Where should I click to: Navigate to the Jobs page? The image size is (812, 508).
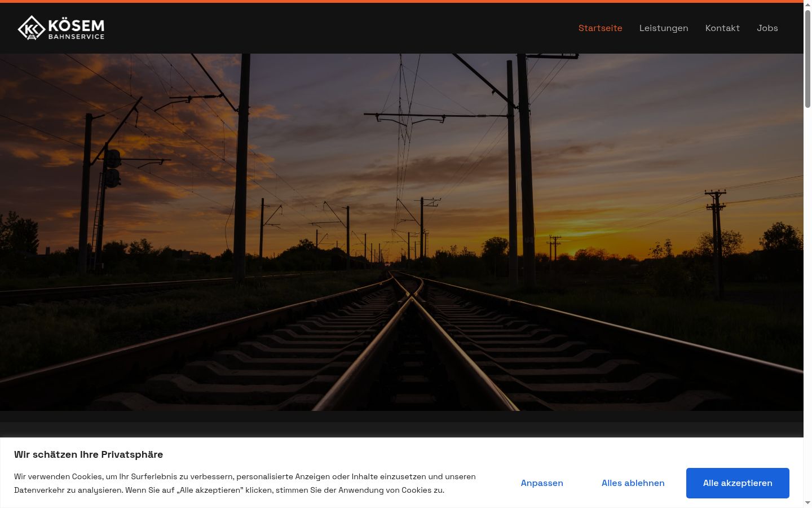coord(767,28)
